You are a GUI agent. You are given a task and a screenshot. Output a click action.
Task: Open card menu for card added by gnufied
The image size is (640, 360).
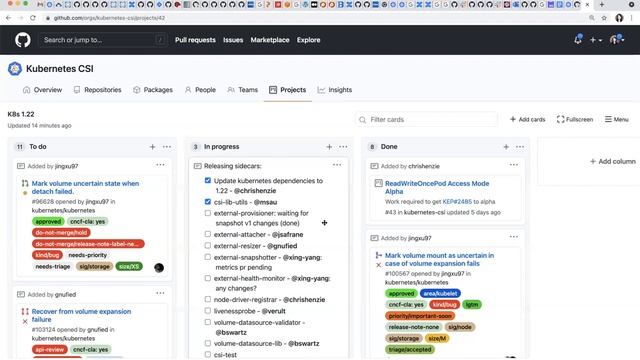click(160, 293)
